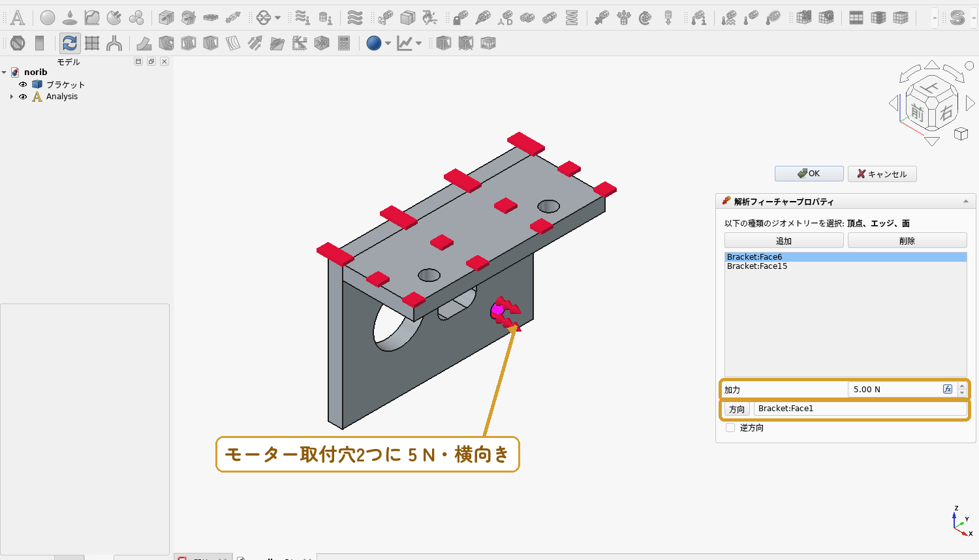Expand the Analysis tree node
Image resolution: width=979 pixels, height=560 pixels.
12,97
